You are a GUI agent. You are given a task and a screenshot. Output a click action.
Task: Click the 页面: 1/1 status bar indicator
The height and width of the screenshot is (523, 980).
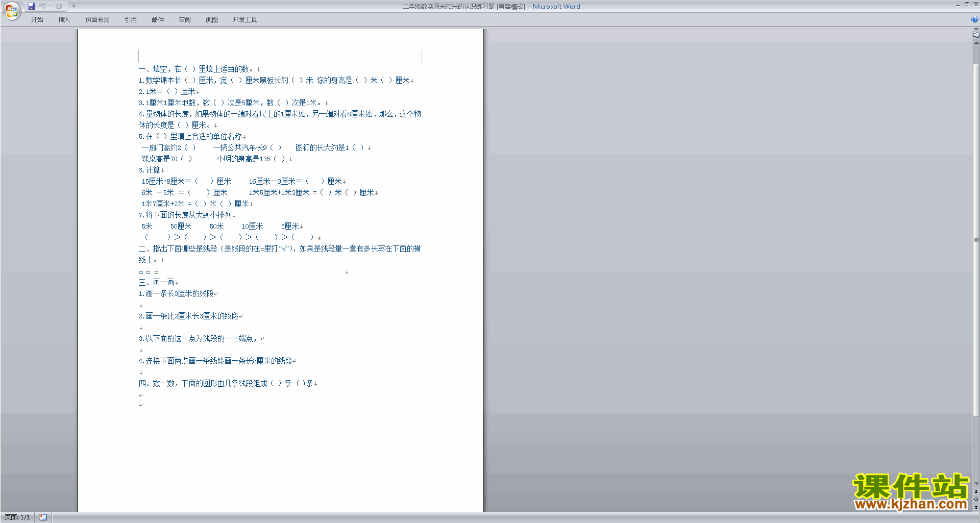click(17, 517)
